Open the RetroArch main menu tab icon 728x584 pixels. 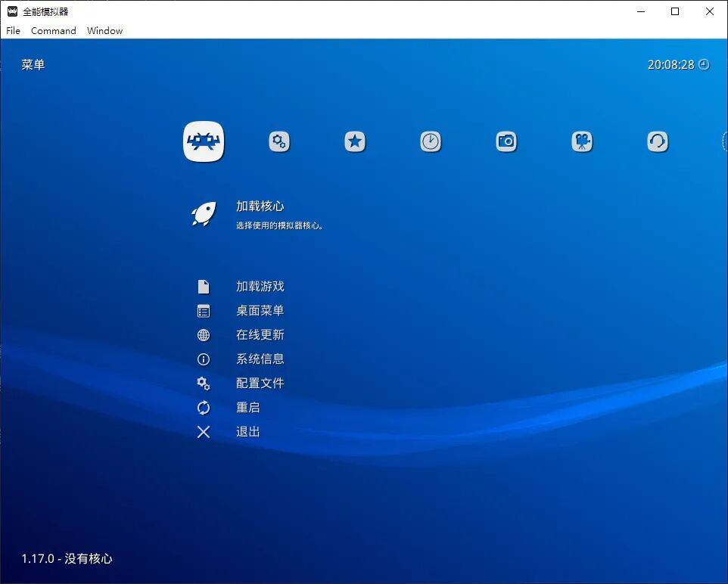pos(204,141)
